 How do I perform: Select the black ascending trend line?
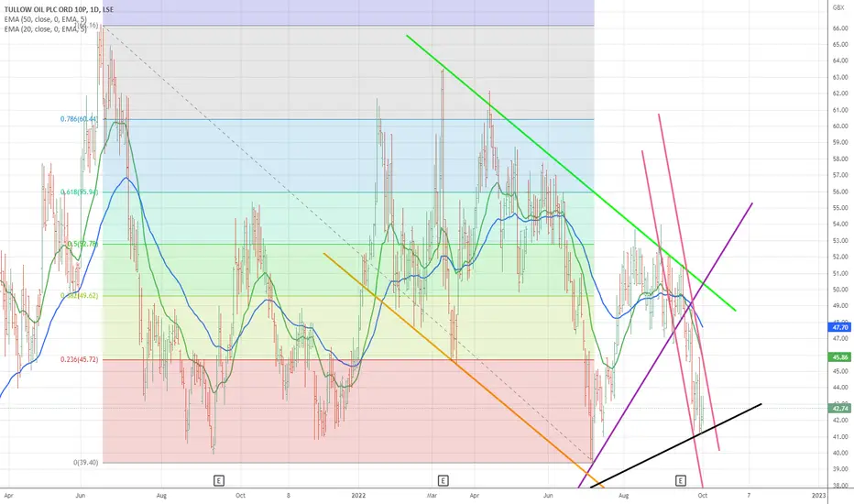pos(675,445)
